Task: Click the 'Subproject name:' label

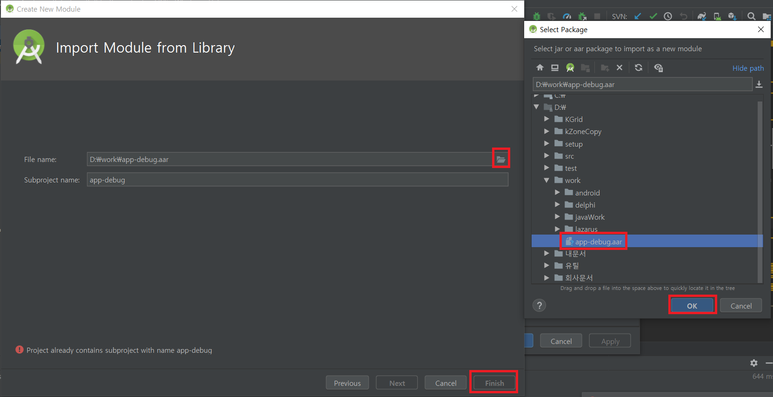Action: [x=52, y=180]
